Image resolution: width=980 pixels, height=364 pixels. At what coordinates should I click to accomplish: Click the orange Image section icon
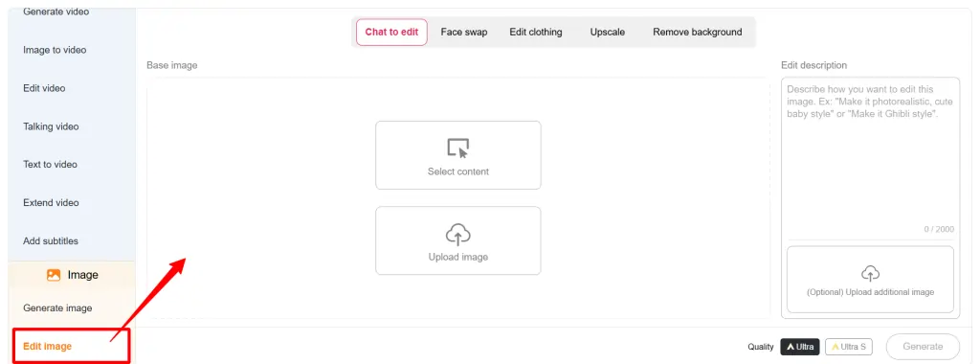click(x=54, y=275)
